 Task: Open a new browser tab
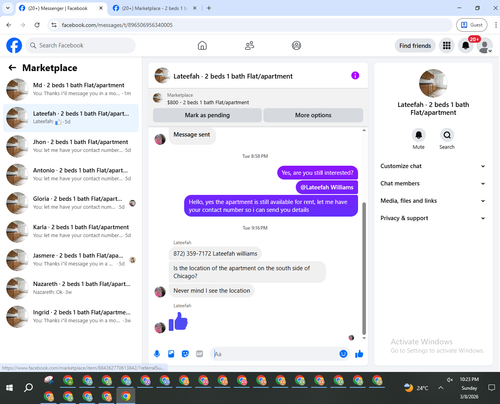click(x=209, y=8)
